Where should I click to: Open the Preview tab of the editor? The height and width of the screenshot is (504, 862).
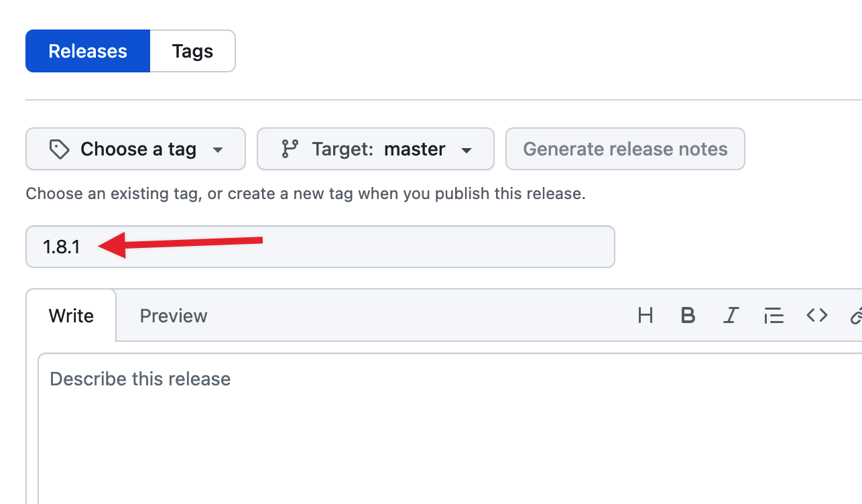(174, 316)
